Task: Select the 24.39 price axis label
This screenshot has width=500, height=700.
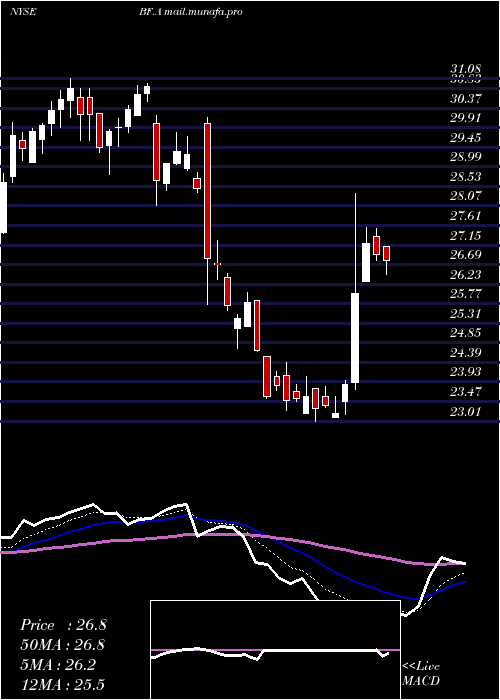Action: click(465, 353)
